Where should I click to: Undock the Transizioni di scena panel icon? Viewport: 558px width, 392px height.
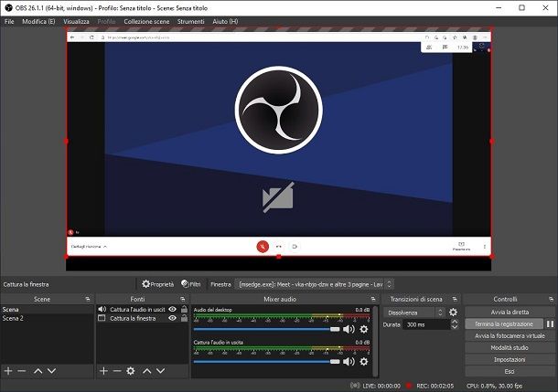[x=455, y=299]
